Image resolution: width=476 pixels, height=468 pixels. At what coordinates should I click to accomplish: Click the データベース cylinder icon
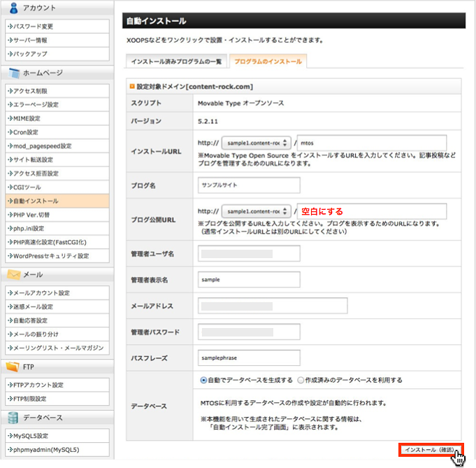click(13, 418)
